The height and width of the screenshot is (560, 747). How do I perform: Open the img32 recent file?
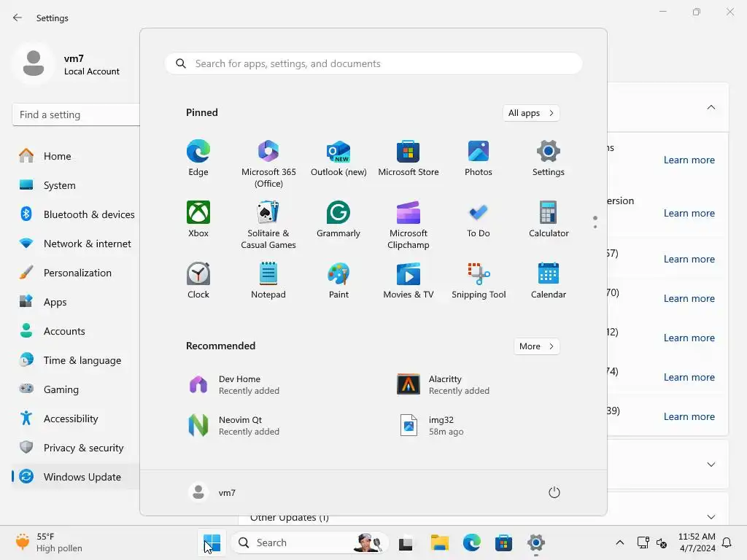[479, 426]
